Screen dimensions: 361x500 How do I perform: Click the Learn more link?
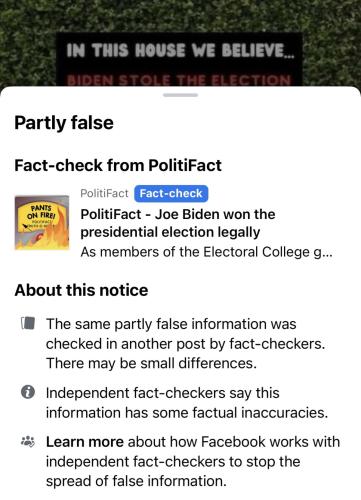(x=85, y=442)
